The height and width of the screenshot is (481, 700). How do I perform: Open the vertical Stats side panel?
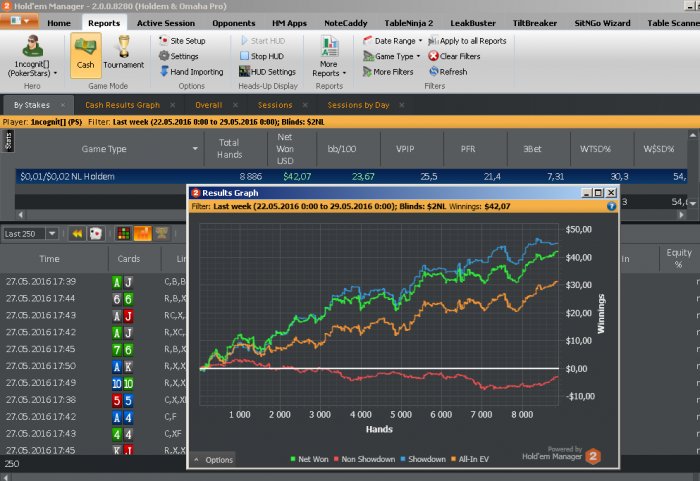8,141
